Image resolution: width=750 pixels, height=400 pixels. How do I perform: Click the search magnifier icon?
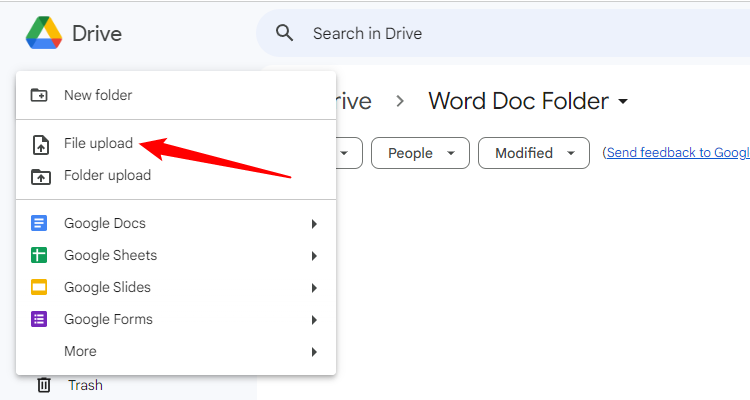(285, 33)
